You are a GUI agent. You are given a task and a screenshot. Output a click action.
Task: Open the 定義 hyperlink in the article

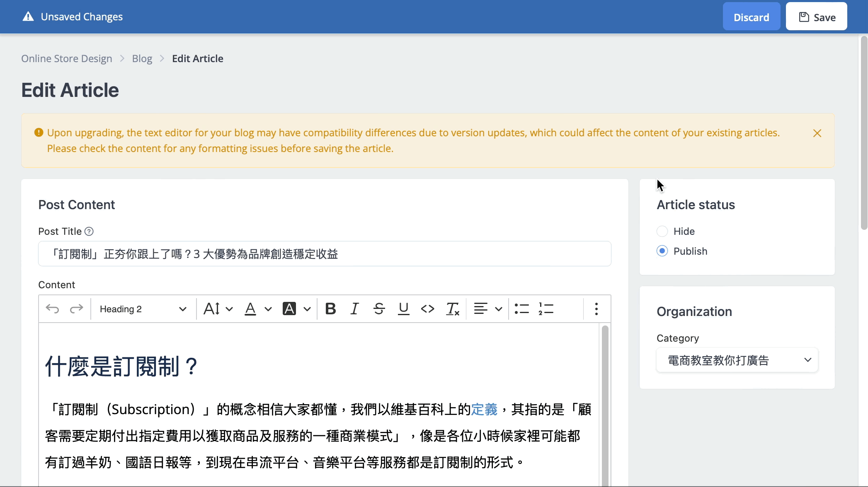coord(484,410)
